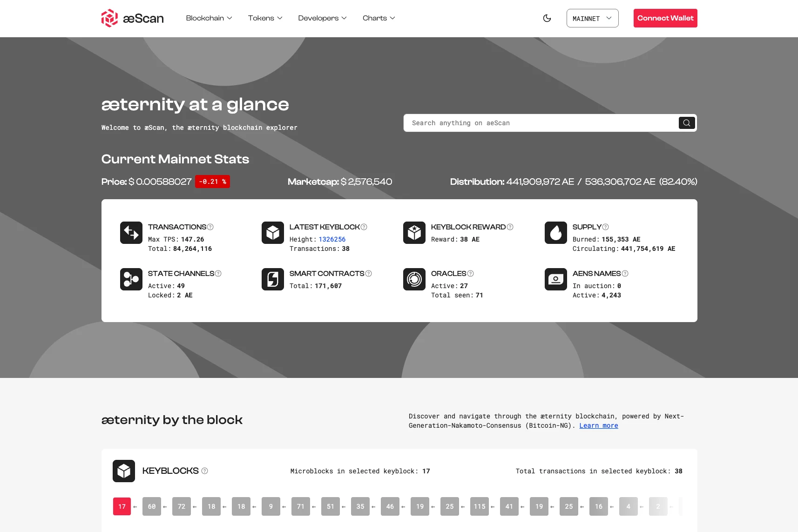Open help hint next to LATEST KEYBLOCK
The width and height of the screenshot is (798, 532).
pos(364,227)
